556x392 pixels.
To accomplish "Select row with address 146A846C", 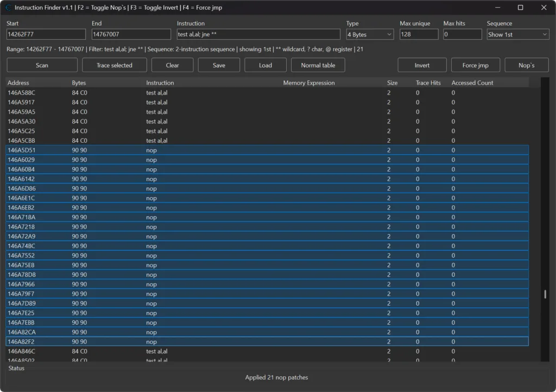I will [267, 351].
